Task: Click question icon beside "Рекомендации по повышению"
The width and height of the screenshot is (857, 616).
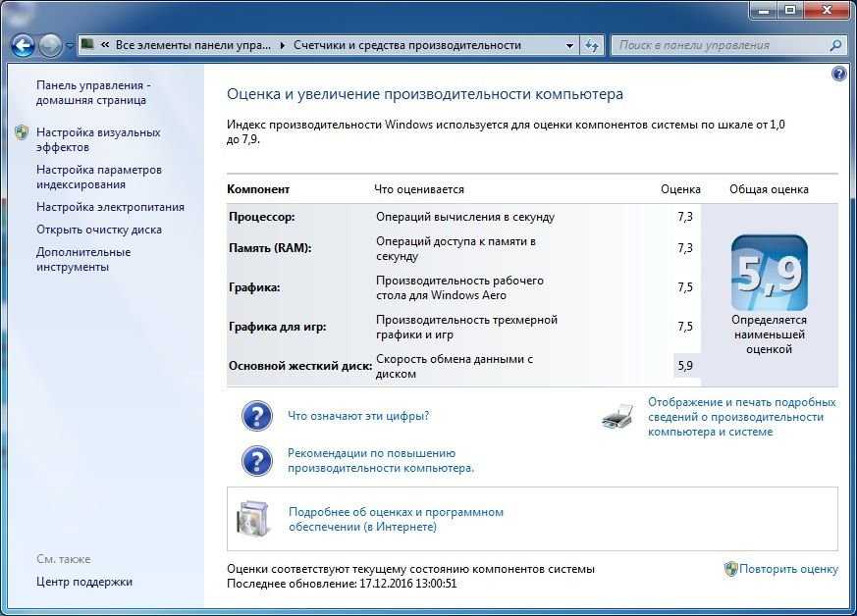Action: pyautogui.click(x=257, y=461)
